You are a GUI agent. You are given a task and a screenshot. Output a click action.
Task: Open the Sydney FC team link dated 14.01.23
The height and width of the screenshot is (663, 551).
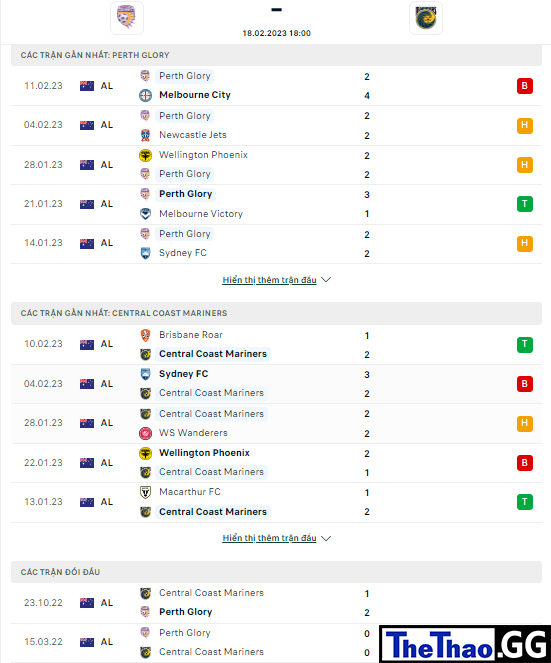coord(183,253)
